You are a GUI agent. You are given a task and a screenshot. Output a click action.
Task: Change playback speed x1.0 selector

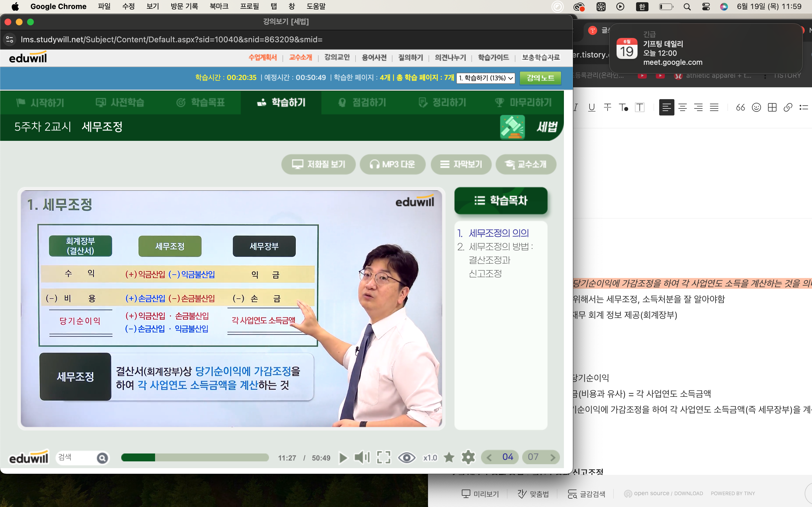click(x=430, y=458)
